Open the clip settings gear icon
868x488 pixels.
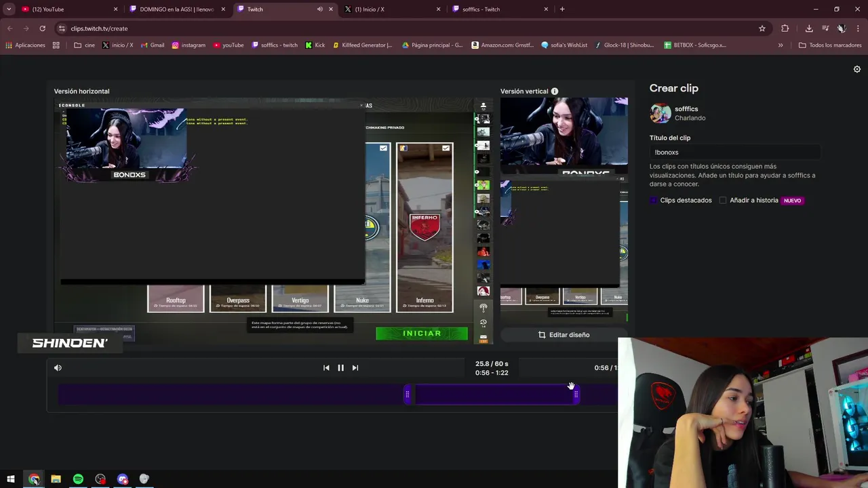(x=857, y=69)
